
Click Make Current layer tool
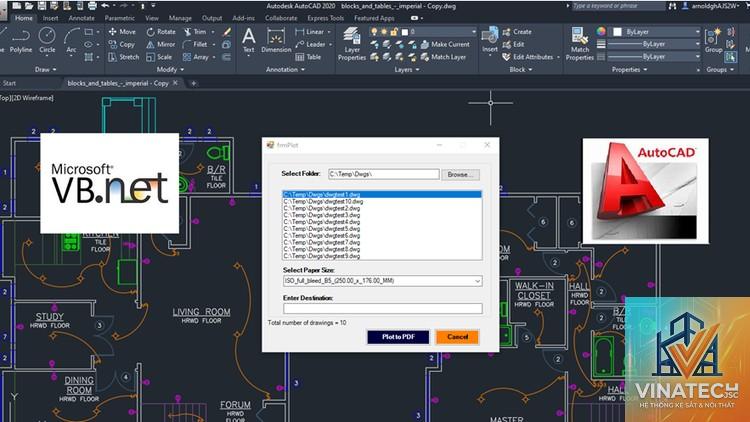tap(445, 44)
